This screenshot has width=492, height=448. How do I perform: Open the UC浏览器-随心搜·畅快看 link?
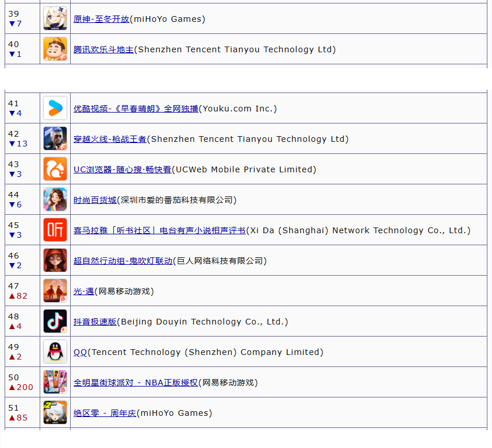[x=122, y=169]
